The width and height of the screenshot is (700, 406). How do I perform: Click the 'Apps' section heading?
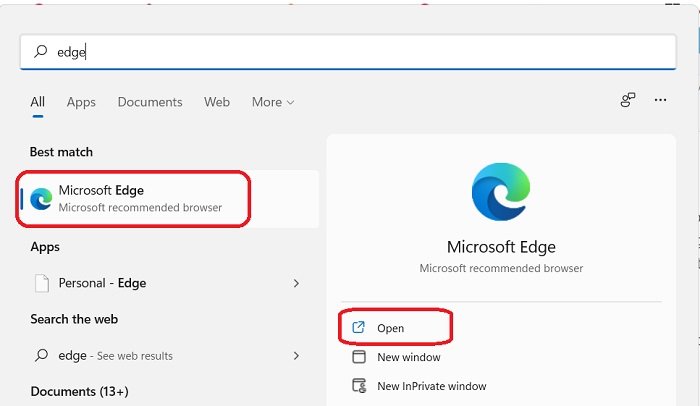(x=45, y=247)
